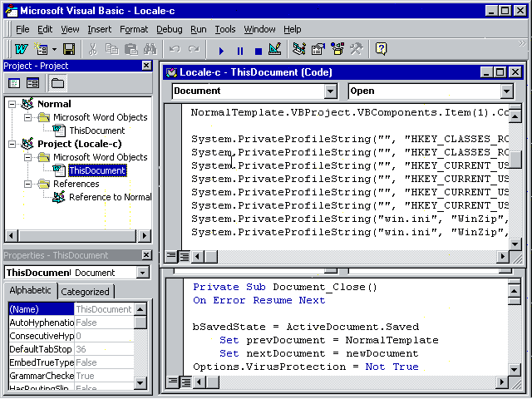The width and height of the screenshot is (532, 399).
Task: Open the Open procedure dropdown in code window
Action: tap(506, 91)
